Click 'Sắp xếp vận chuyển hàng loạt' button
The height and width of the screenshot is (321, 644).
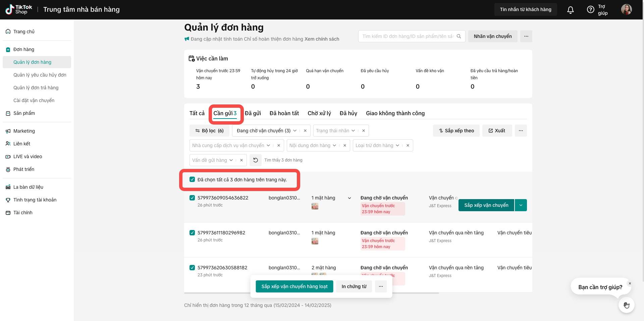pos(294,286)
